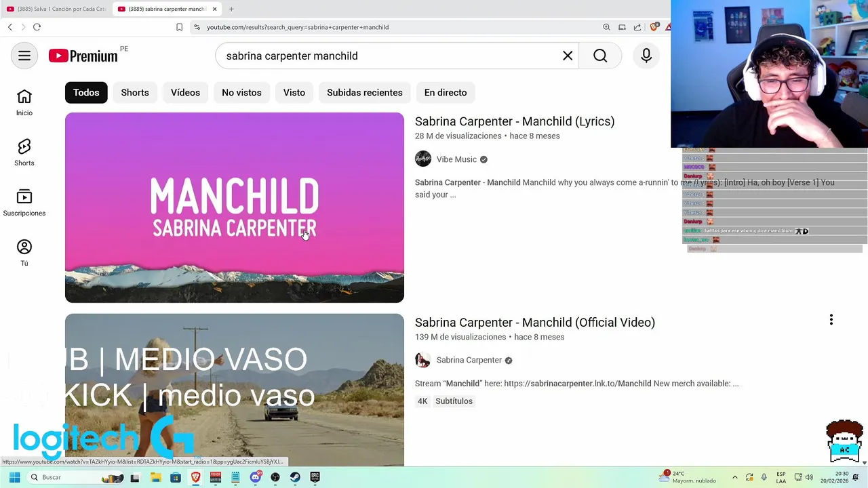868x488 pixels.
Task: Open the volume speaker icon in the tray
Action: (x=809, y=477)
